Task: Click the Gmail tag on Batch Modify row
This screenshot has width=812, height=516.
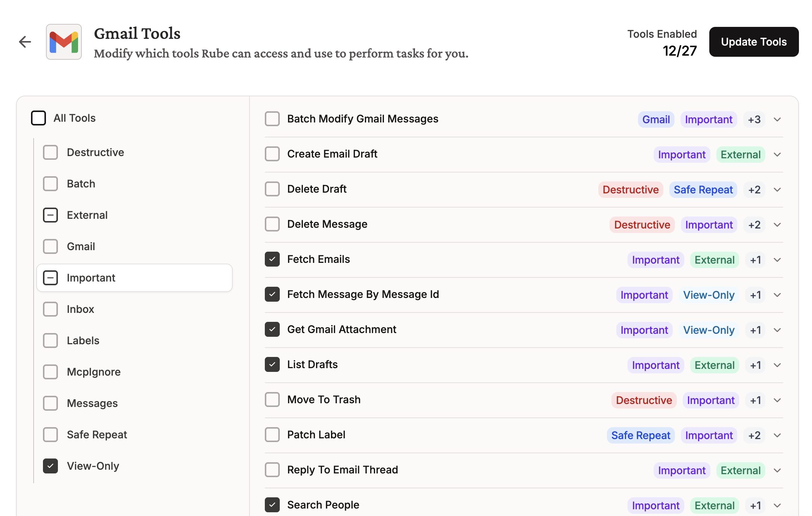Action: [656, 119]
